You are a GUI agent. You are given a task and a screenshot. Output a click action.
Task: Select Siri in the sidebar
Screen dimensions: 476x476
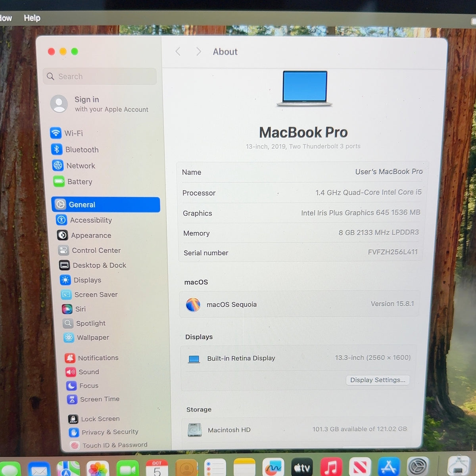74,309
